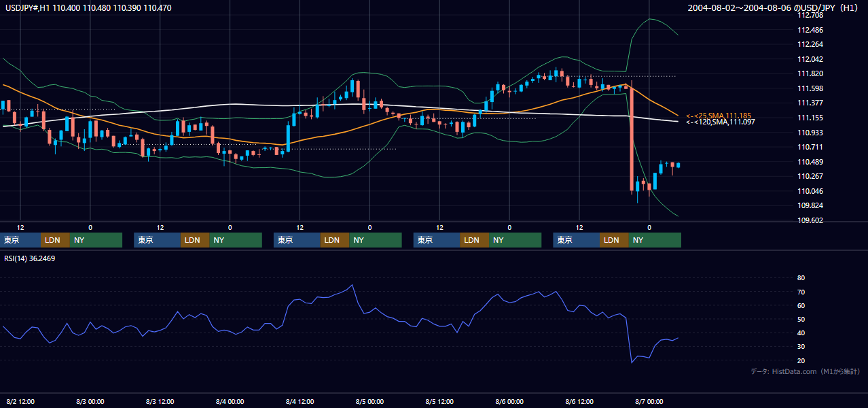Select the 120,SMA,111.097 white label
Screen dimensions: 868x408
point(720,122)
